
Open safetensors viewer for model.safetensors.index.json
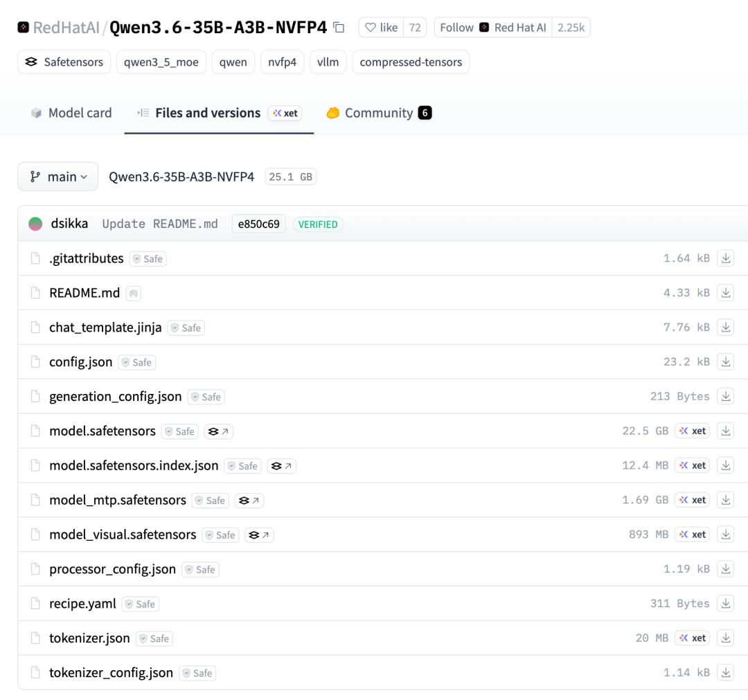[281, 466]
